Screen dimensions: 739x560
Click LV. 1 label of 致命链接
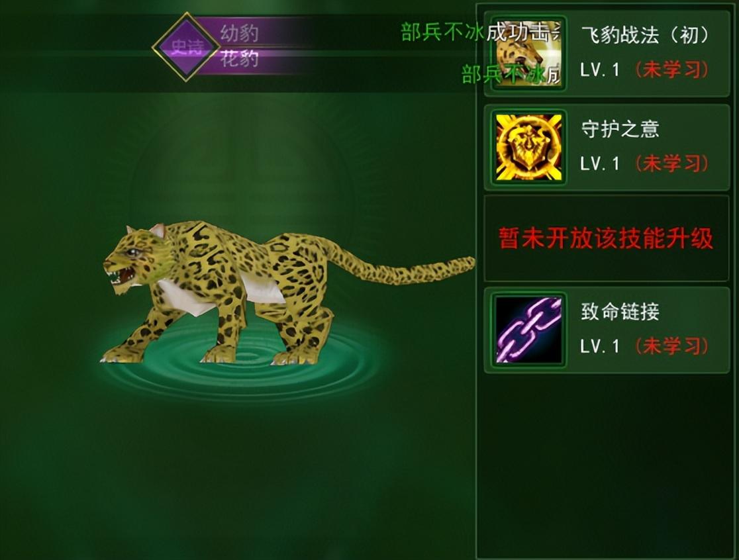click(x=599, y=346)
